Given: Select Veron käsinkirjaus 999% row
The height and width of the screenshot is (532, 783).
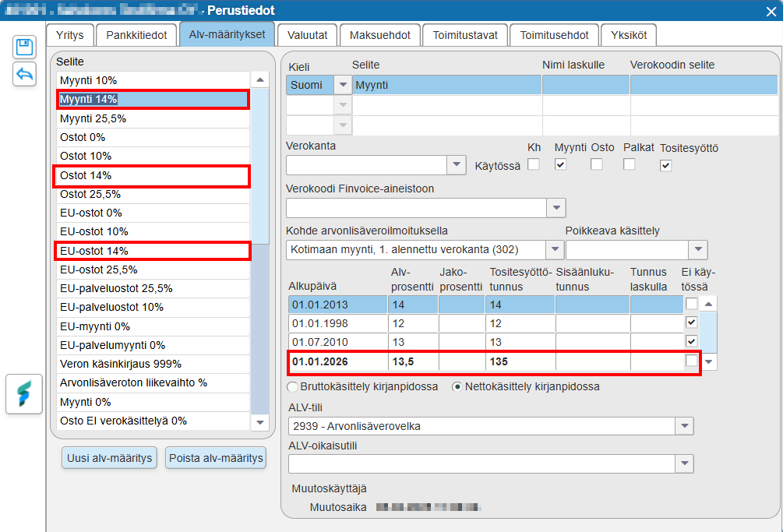Looking at the screenshot, I should tap(153, 364).
